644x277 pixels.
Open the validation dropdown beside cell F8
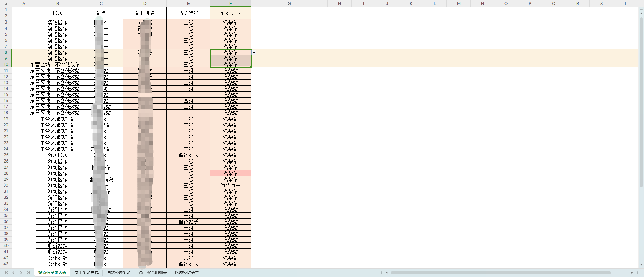pyautogui.click(x=254, y=53)
